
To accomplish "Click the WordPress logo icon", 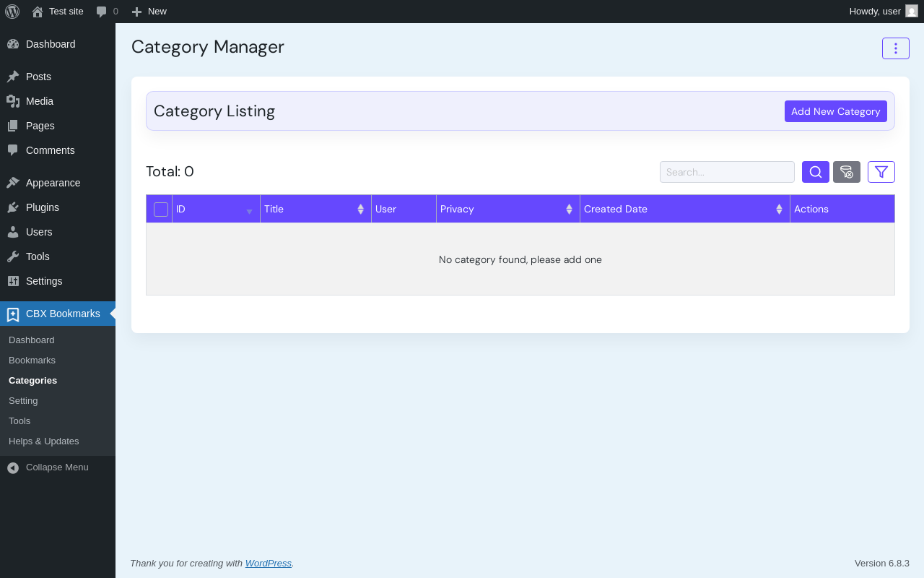I will click(12, 12).
